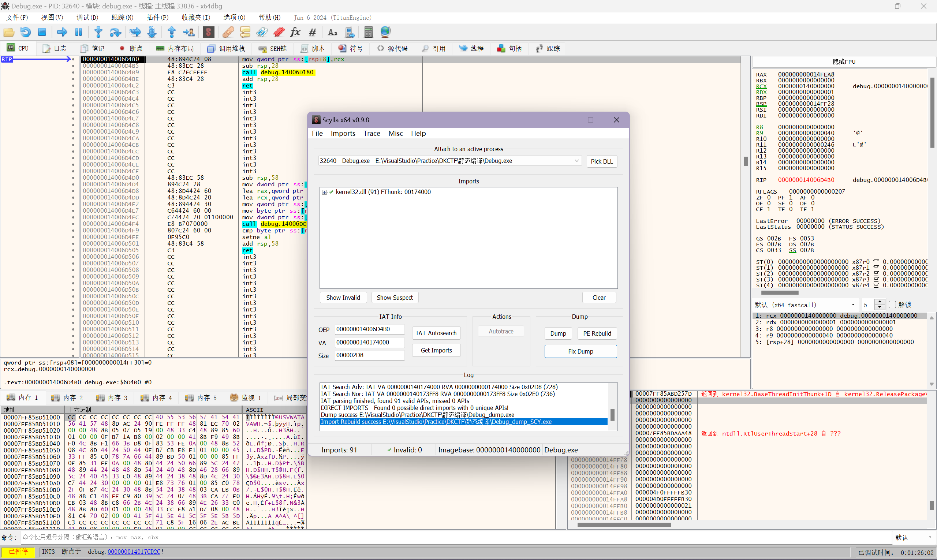The height and width of the screenshot is (560, 937).
Task: Click the Step Into toolbar icon
Action: 98,32
